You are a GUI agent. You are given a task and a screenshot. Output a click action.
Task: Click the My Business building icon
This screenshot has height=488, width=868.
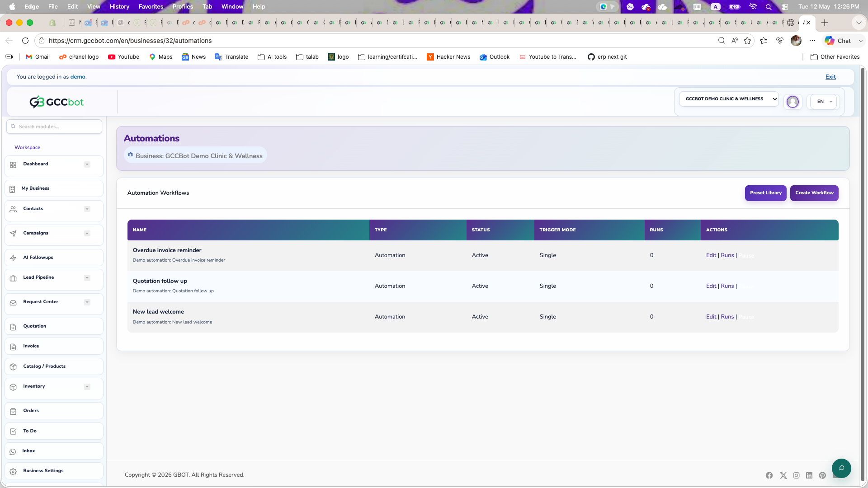(12, 189)
